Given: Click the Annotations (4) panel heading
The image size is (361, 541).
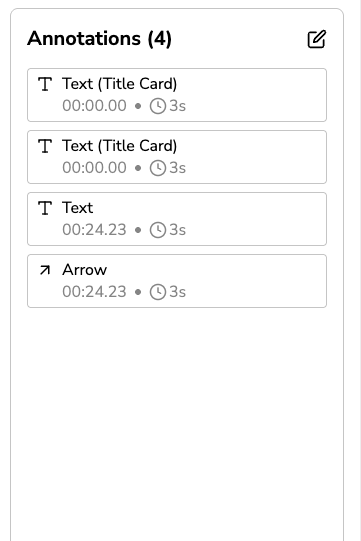Looking at the screenshot, I should [x=99, y=39].
